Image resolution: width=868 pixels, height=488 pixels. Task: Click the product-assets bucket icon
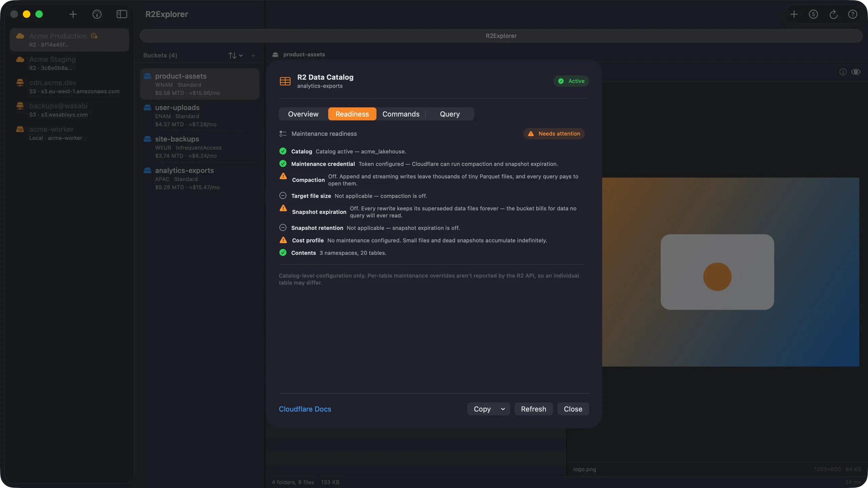coord(147,76)
